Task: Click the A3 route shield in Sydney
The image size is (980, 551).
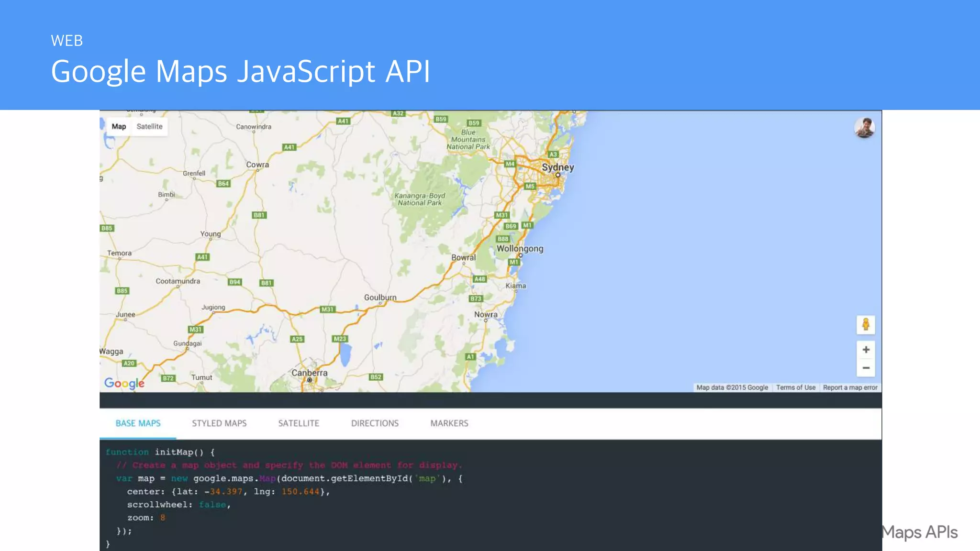Action: click(553, 154)
